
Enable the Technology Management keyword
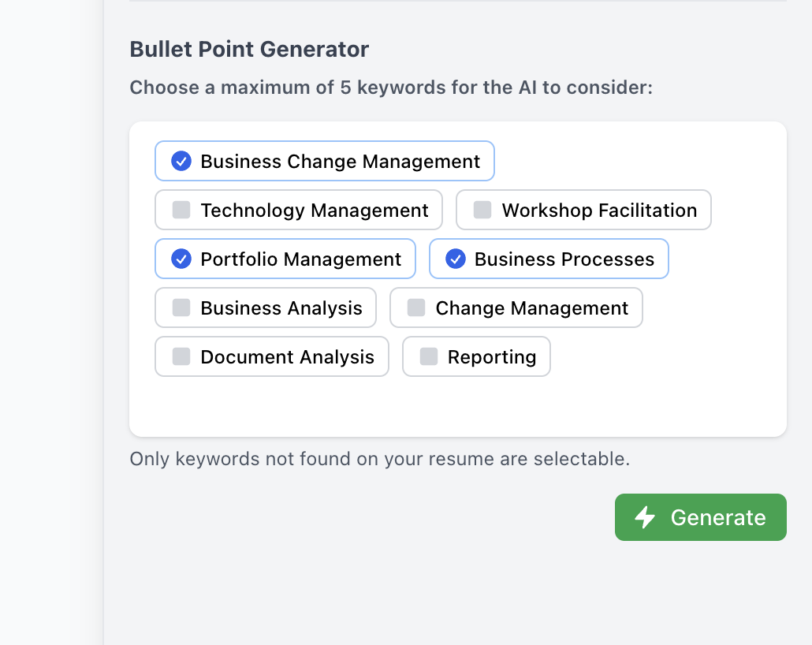[x=298, y=210]
